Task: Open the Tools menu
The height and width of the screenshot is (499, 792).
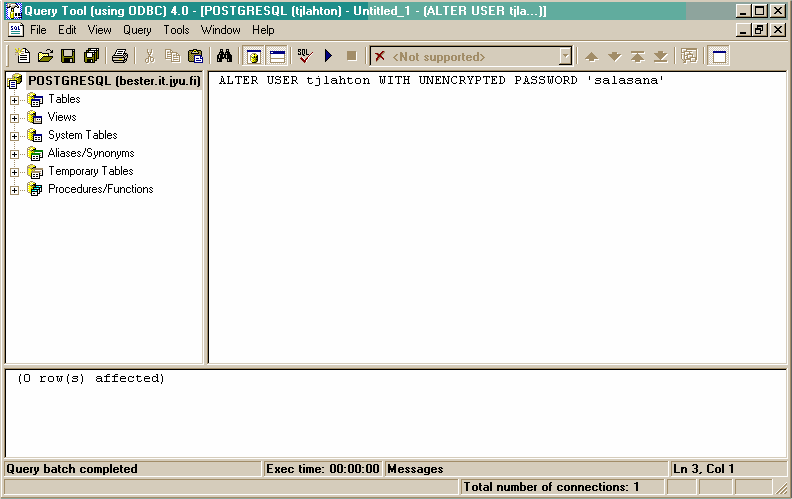Action: point(176,30)
